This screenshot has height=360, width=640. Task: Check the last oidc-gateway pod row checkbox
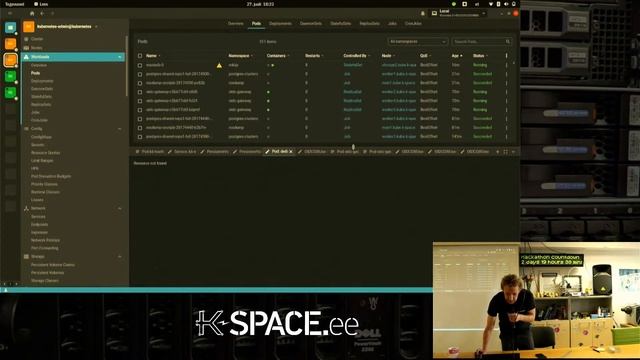tap(140, 110)
